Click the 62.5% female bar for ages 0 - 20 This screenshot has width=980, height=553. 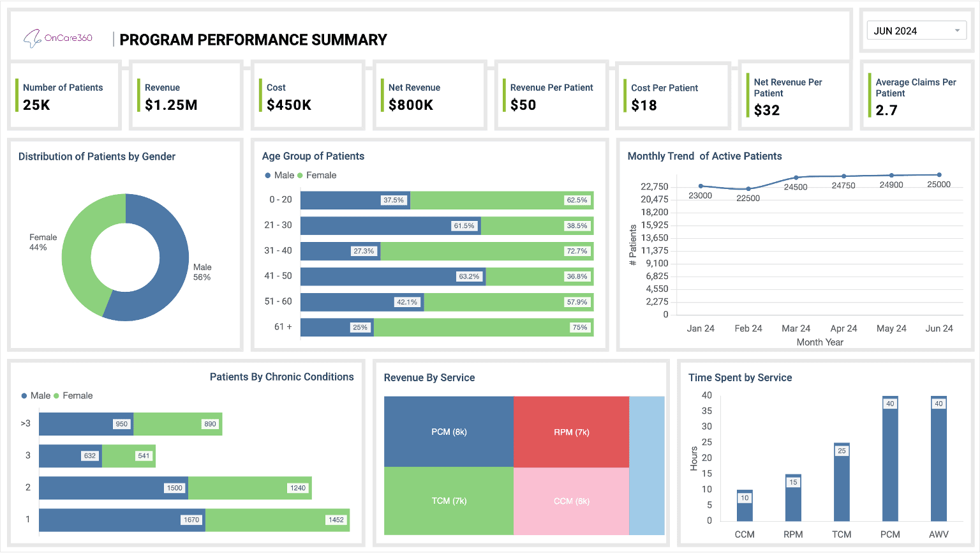[502, 200]
